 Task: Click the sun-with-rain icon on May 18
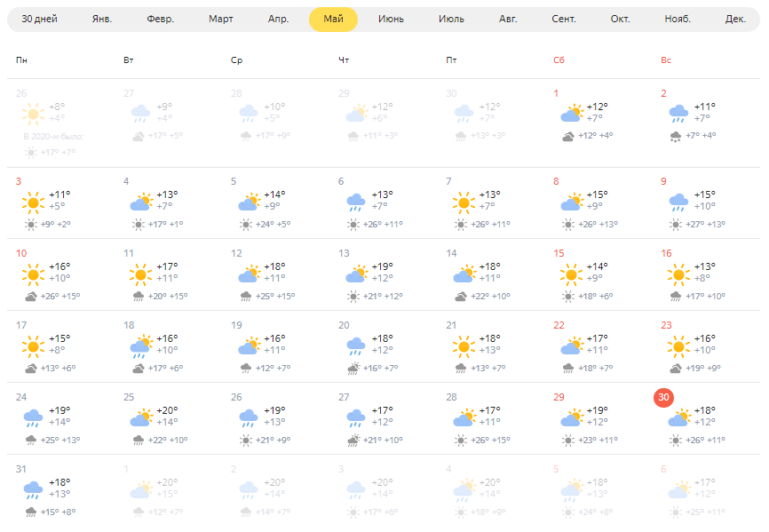tap(141, 346)
